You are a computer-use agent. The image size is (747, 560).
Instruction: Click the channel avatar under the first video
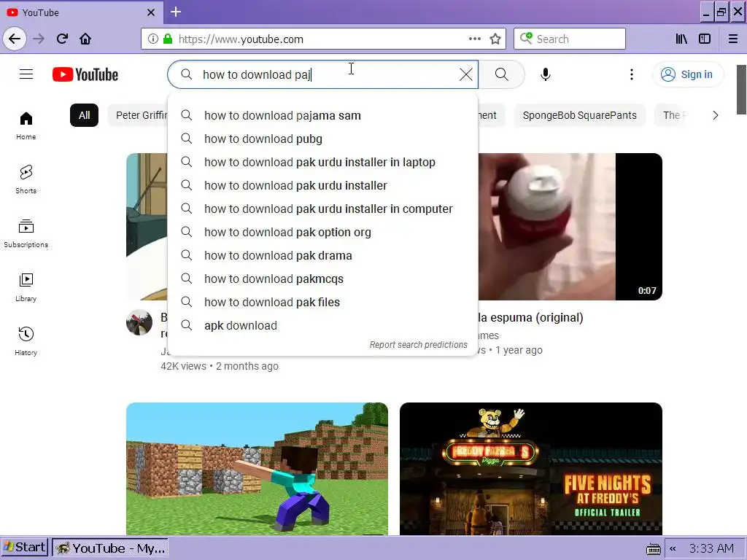[x=139, y=322]
